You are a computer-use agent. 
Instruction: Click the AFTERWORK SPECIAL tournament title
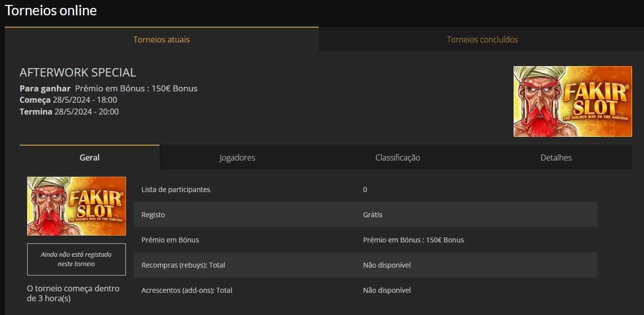78,73
